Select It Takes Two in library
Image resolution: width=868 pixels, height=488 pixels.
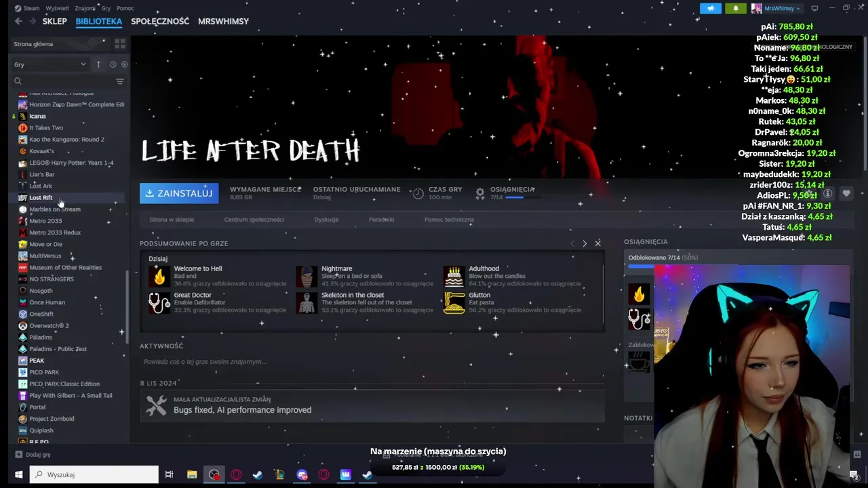tap(46, 127)
